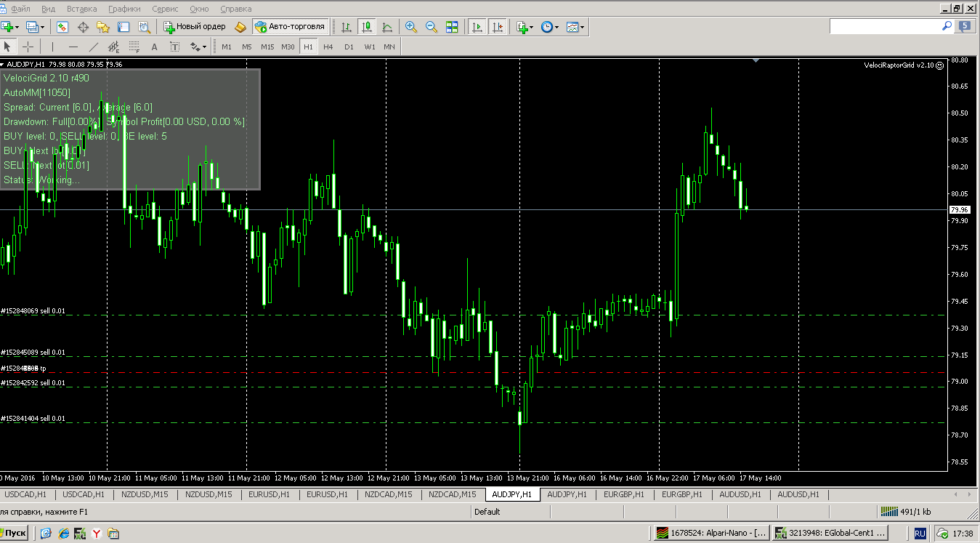Show the Terminal panel icon

[123, 27]
